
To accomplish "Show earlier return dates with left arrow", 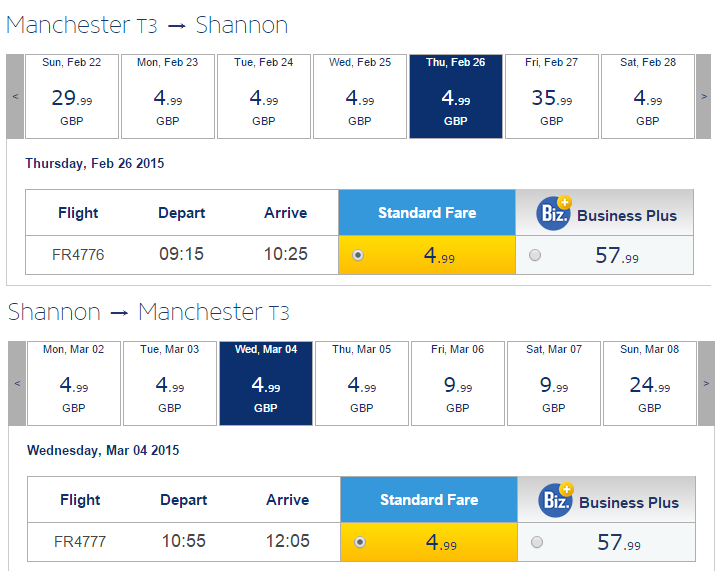I will [17, 383].
